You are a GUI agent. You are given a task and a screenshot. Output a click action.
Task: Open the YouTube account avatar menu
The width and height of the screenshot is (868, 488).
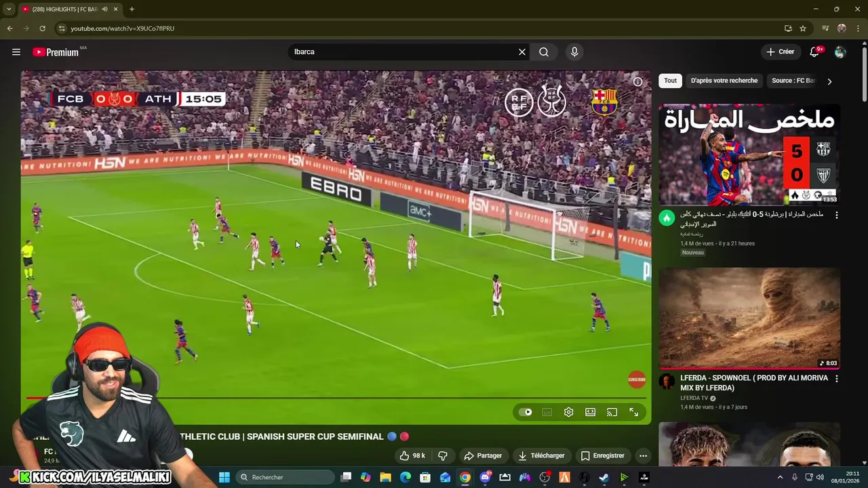point(840,52)
